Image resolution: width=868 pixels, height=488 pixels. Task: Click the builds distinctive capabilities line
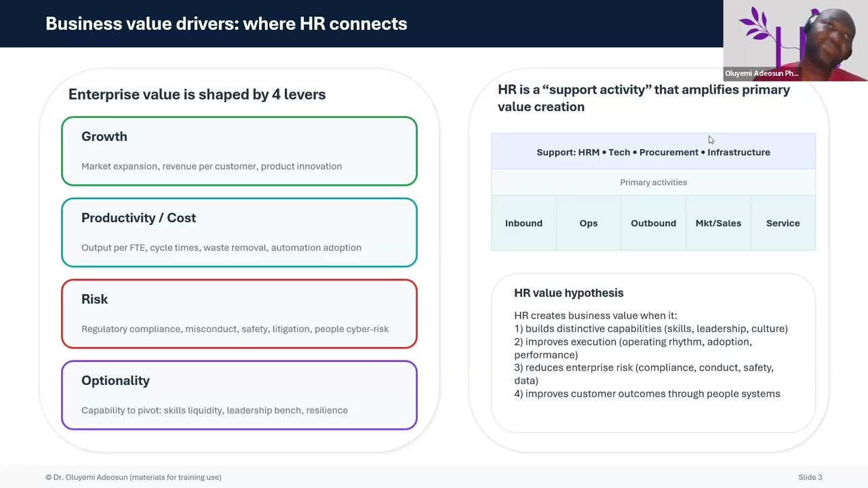(x=651, y=329)
